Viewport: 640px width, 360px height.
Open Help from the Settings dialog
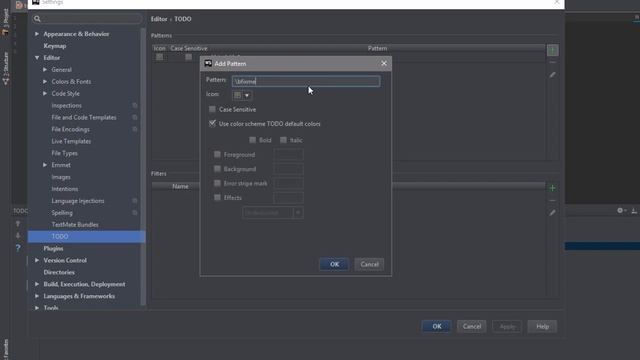coord(542,326)
